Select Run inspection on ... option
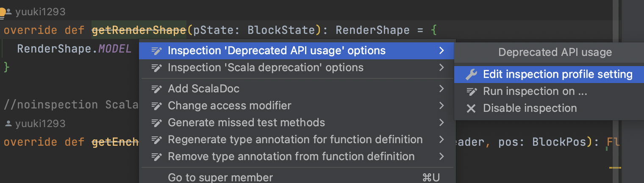This screenshot has height=183, width=644. [535, 91]
